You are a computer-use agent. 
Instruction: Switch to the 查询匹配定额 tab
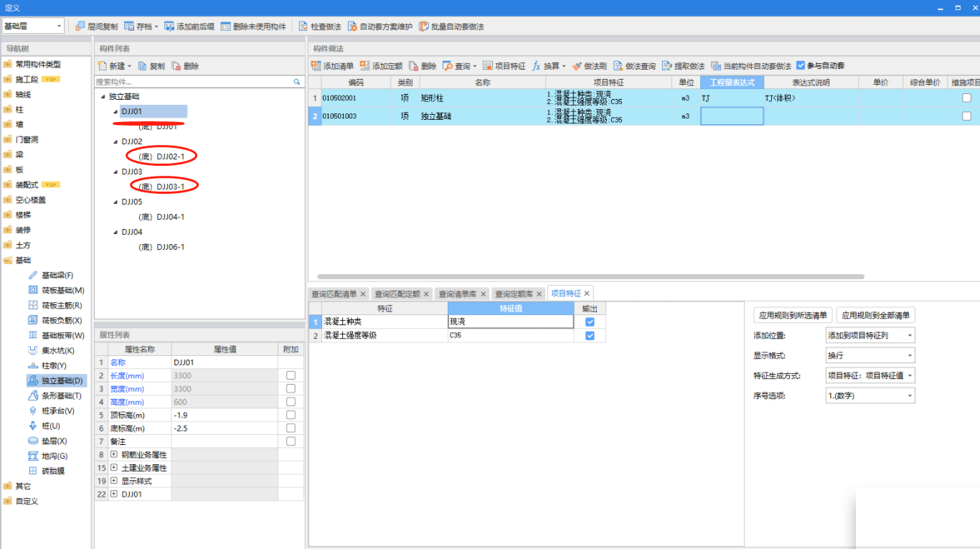(398, 294)
